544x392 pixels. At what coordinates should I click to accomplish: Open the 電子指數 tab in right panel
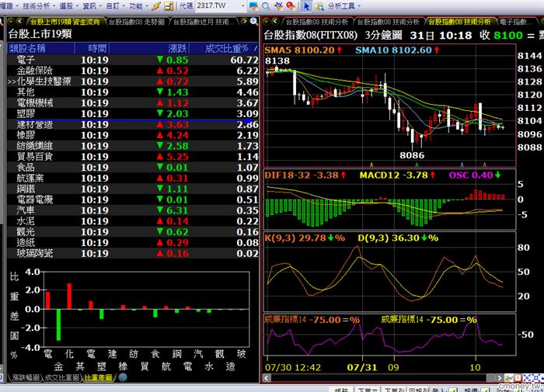click(514, 22)
